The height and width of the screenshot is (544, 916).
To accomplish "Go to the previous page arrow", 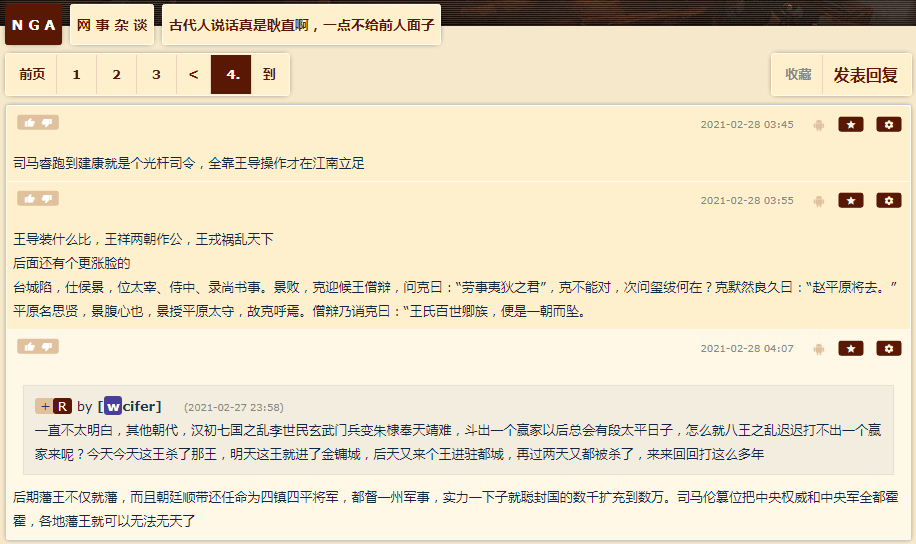I will (x=193, y=74).
